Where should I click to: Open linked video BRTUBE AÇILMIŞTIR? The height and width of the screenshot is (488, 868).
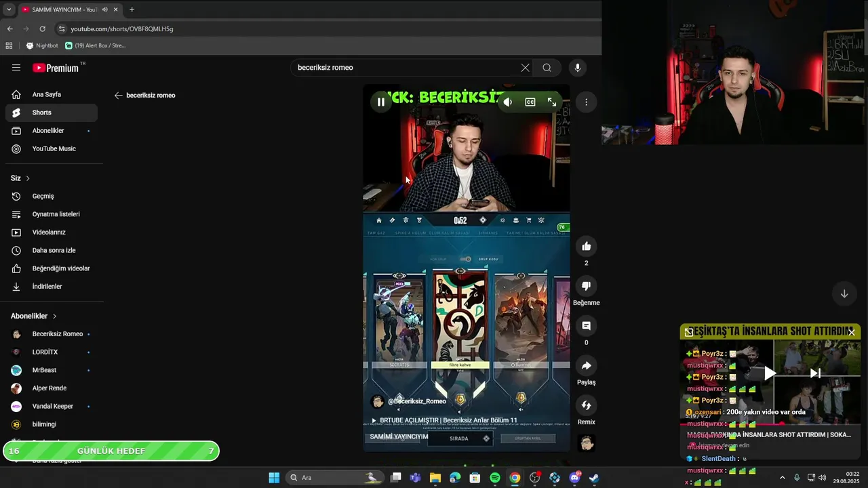444,420
